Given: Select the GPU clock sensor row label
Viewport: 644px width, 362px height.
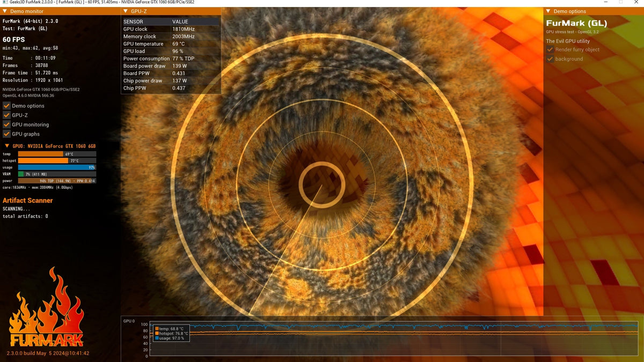Looking at the screenshot, I should click(135, 29).
